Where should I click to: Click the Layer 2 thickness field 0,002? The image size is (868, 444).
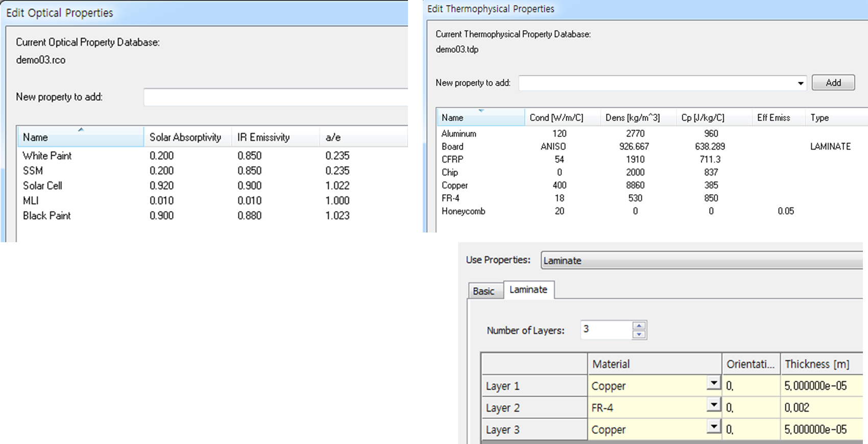(x=823, y=407)
